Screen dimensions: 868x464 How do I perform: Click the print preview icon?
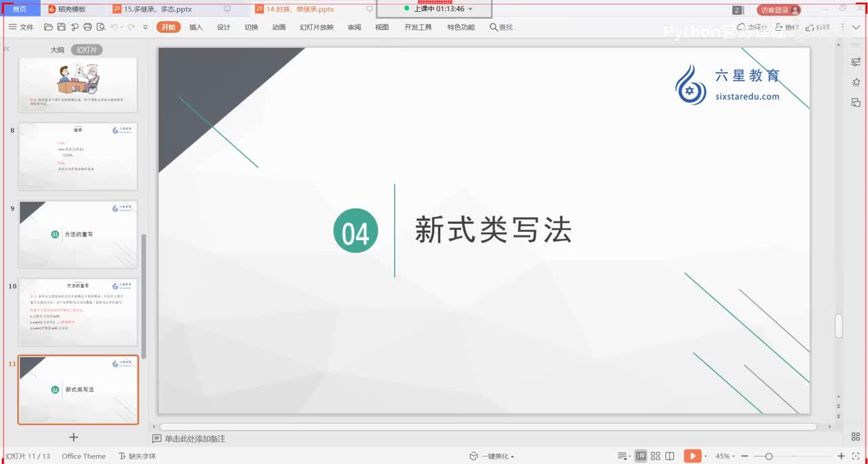click(x=101, y=27)
